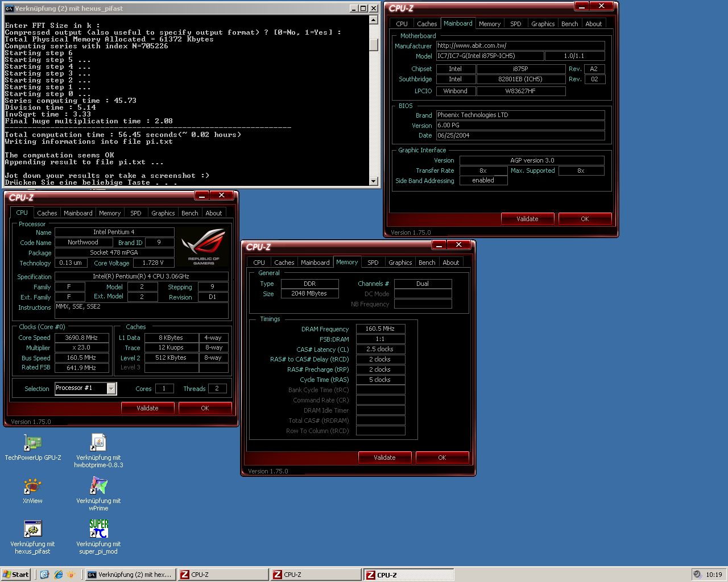Click Core Speed value 3690.8 MHz

(x=82, y=338)
